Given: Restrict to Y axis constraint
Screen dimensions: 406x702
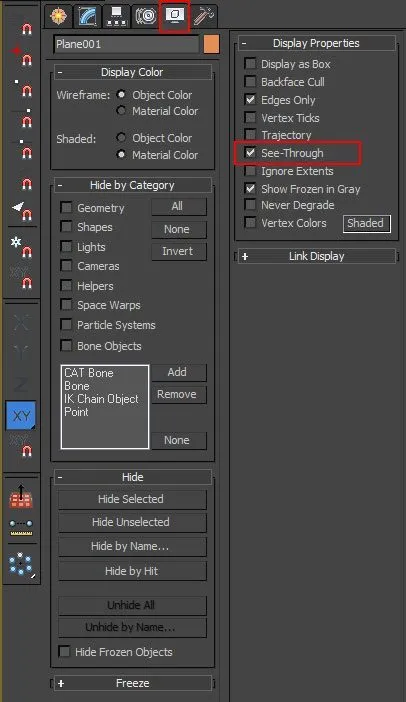Looking at the screenshot, I should point(21,353).
